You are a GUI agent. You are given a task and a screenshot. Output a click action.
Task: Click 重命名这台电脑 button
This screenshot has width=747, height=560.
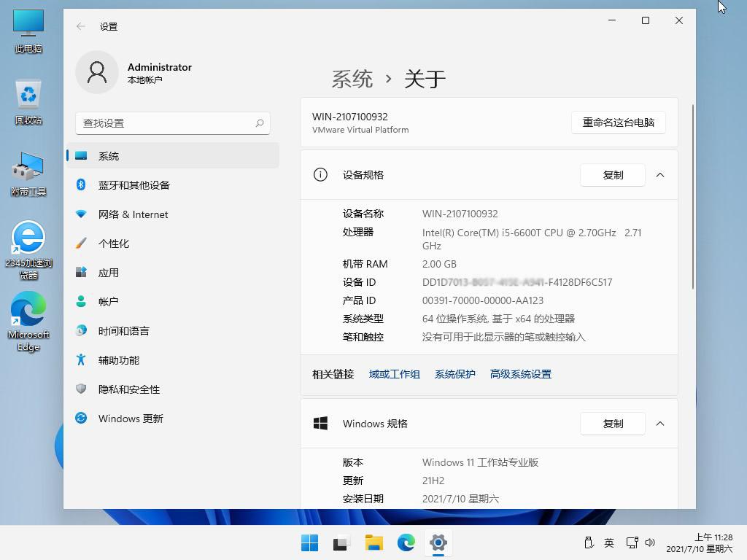(x=618, y=122)
